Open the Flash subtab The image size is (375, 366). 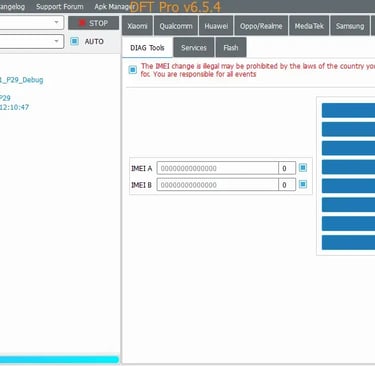[231, 48]
